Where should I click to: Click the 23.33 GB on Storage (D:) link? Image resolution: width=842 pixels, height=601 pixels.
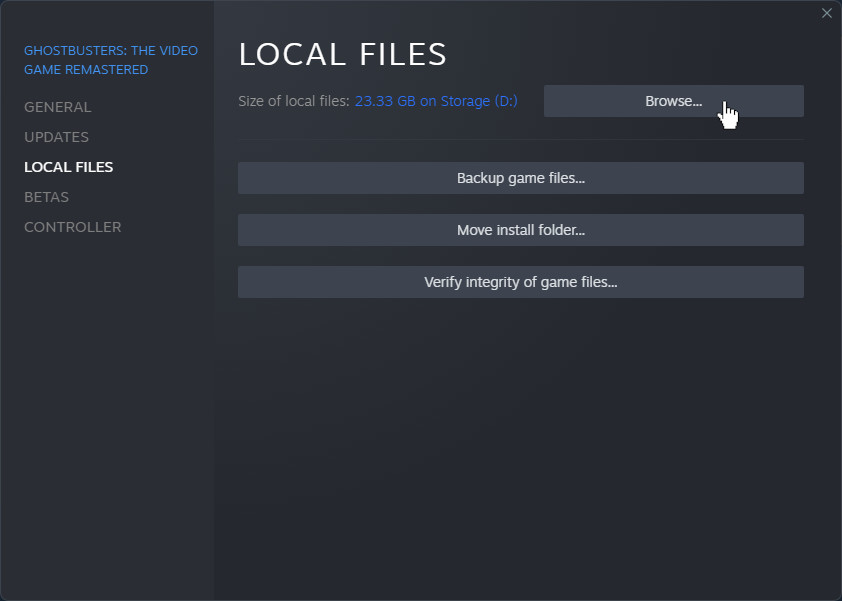tap(436, 101)
